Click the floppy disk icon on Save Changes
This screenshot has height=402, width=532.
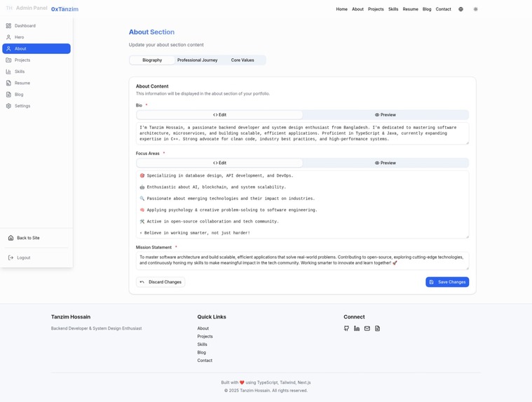(x=432, y=282)
